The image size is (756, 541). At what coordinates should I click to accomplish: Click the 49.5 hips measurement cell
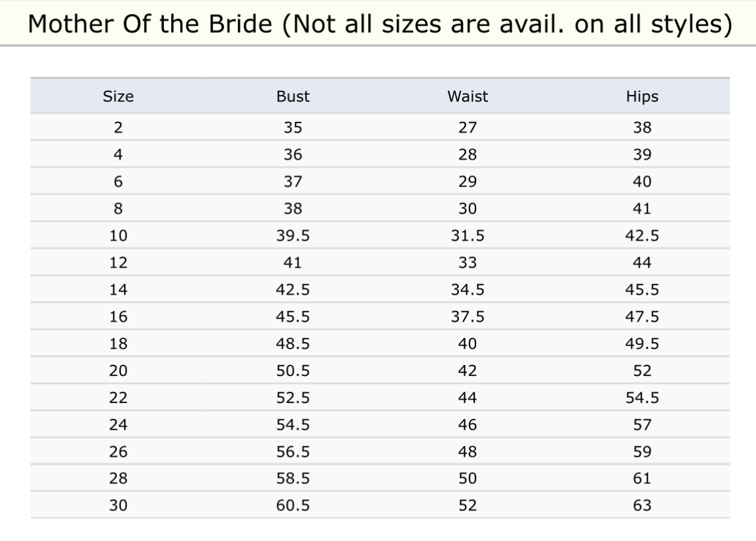tap(642, 344)
